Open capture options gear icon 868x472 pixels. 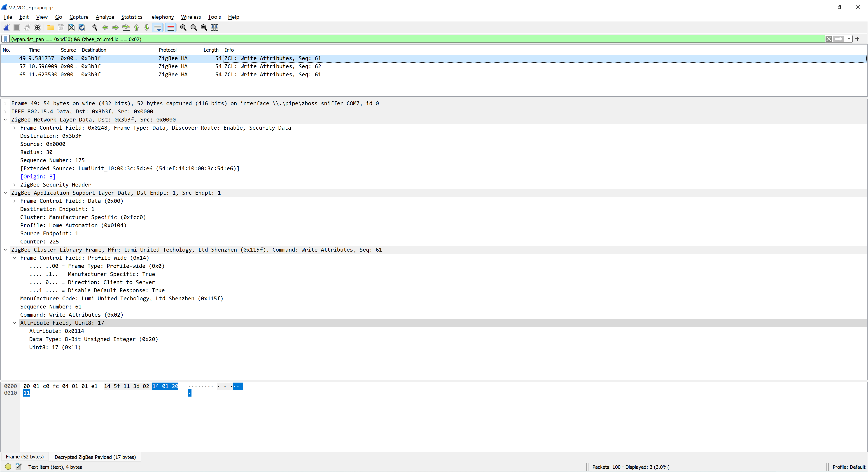[x=38, y=28]
